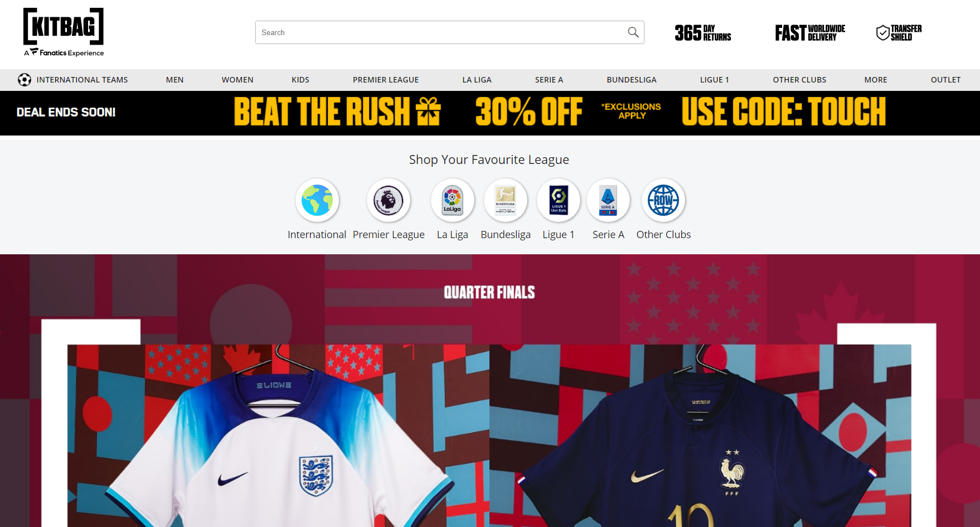The image size is (980, 527).
Task: Click the search magnifier icon
Action: 633,32
